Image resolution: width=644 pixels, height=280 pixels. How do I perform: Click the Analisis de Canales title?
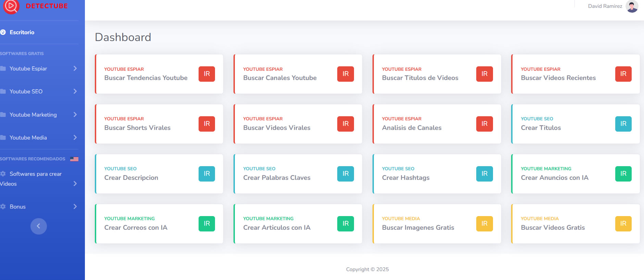tap(412, 128)
